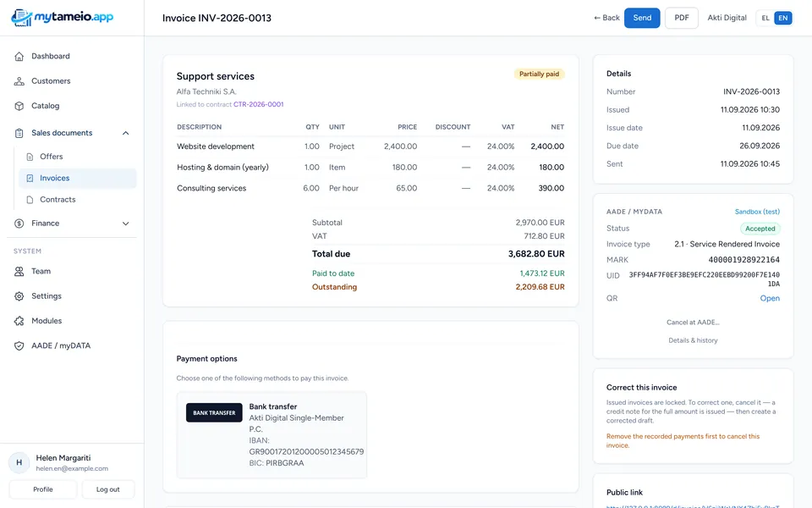Click the Modules puzzle icon
Viewport: 812px width, 508px height.
tap(19, 321)
